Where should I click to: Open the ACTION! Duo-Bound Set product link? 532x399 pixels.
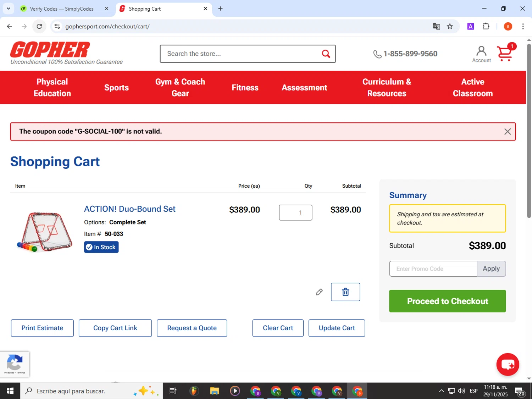[130, 209]
